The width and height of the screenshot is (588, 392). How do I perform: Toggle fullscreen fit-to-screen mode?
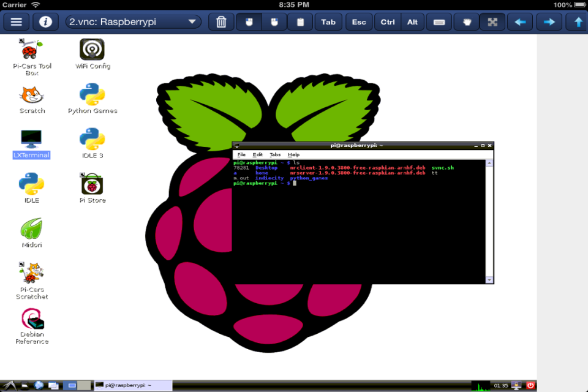click(x=492, y=22)
